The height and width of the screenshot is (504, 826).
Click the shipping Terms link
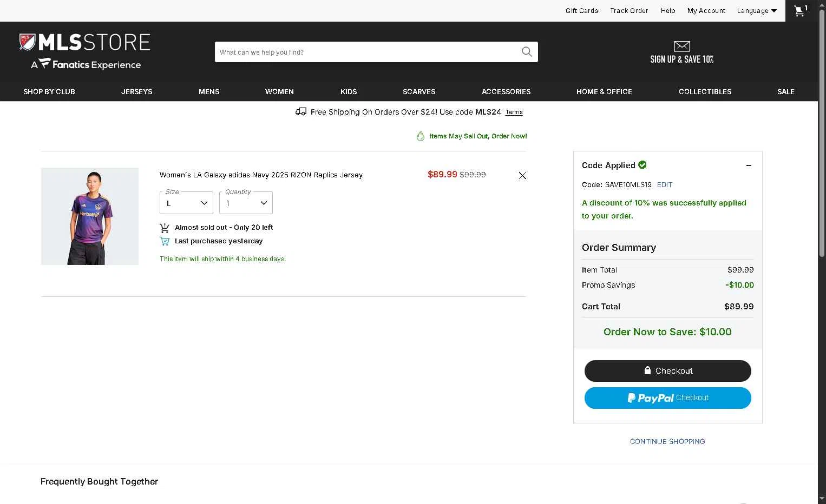click(x=514, y=112)
